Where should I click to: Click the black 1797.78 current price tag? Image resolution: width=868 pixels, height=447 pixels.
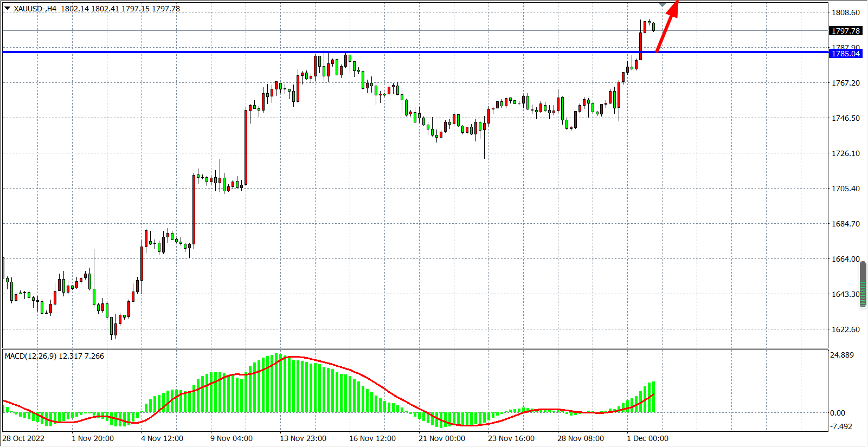tap(846, 31)
